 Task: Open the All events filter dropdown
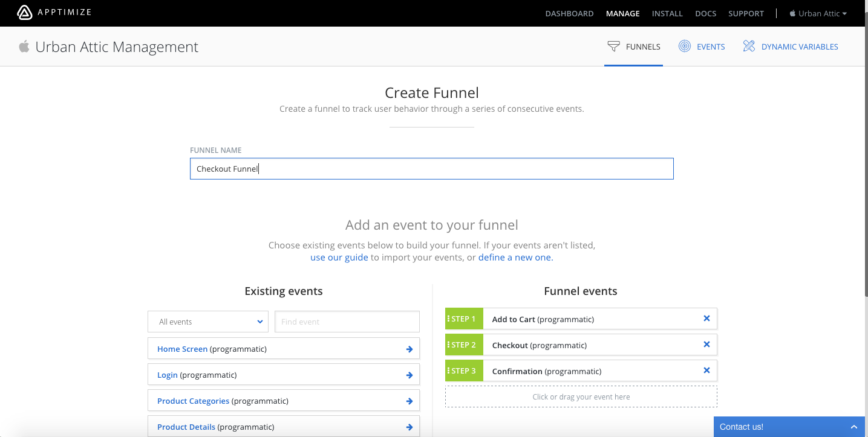(209, 322)
